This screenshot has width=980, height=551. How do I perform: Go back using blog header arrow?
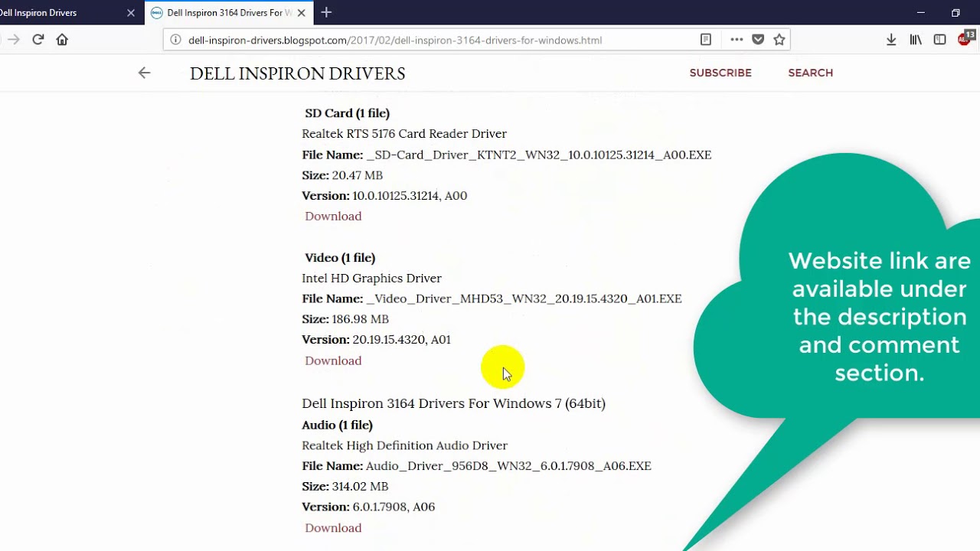(x=144, y=73)
